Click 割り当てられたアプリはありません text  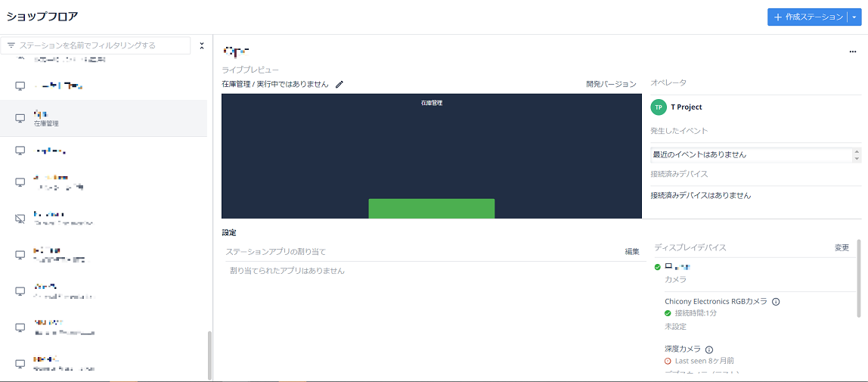tap(287, 271)
